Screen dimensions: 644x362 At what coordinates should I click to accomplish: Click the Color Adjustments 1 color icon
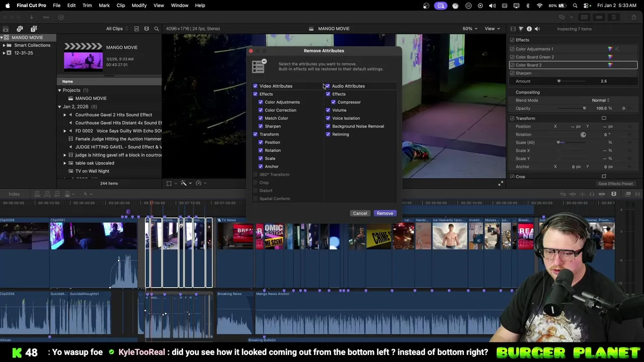click(610, 49)
